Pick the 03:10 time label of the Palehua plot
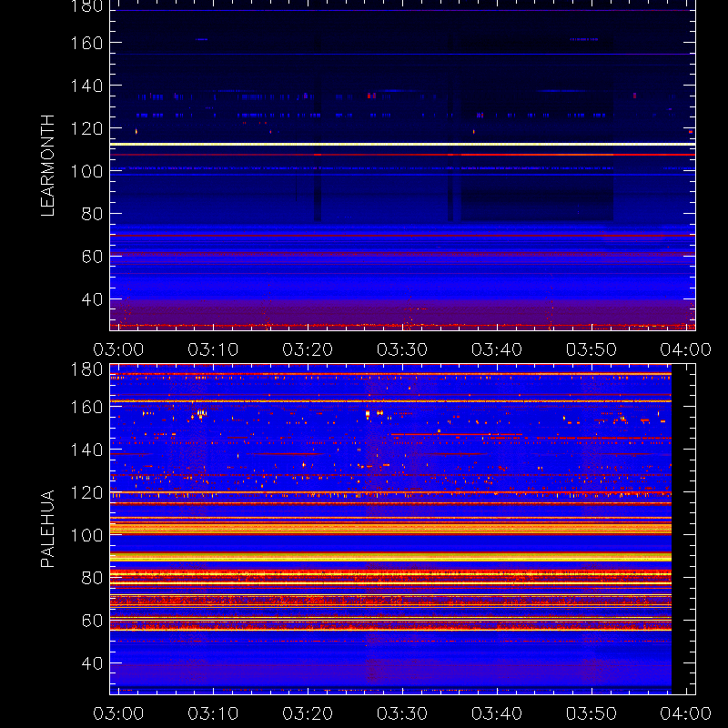The height and width of the screenshot is (728, 728). click(213, 713)
